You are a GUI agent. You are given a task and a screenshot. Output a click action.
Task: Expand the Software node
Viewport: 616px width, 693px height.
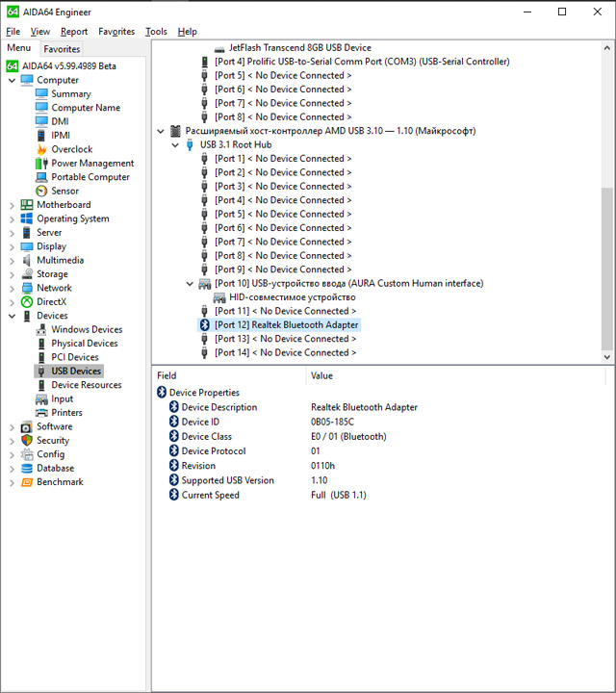12,427
